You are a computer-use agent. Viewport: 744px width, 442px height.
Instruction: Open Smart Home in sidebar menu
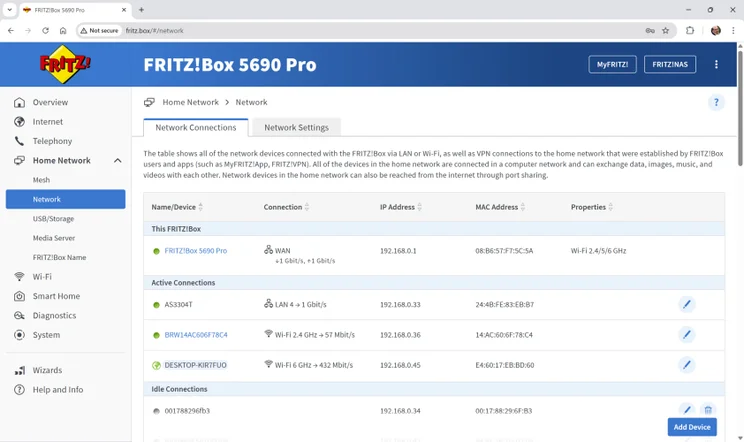pyautogui.click(x=55, y=296)
